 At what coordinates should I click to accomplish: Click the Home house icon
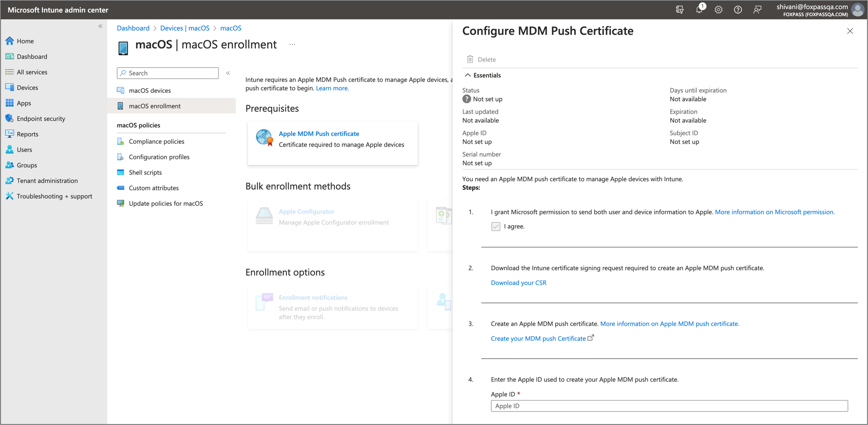(9, 41)
